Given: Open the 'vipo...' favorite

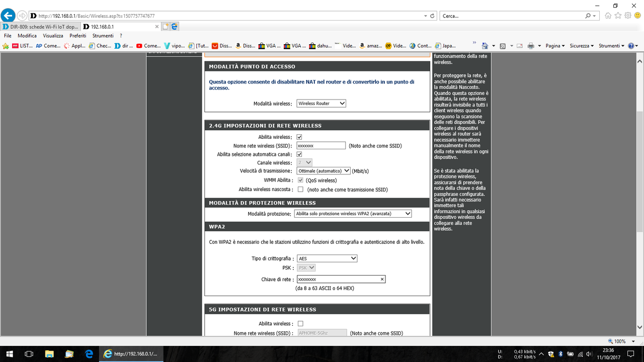Looking at the screenshot, I should (x=175, y=46).
